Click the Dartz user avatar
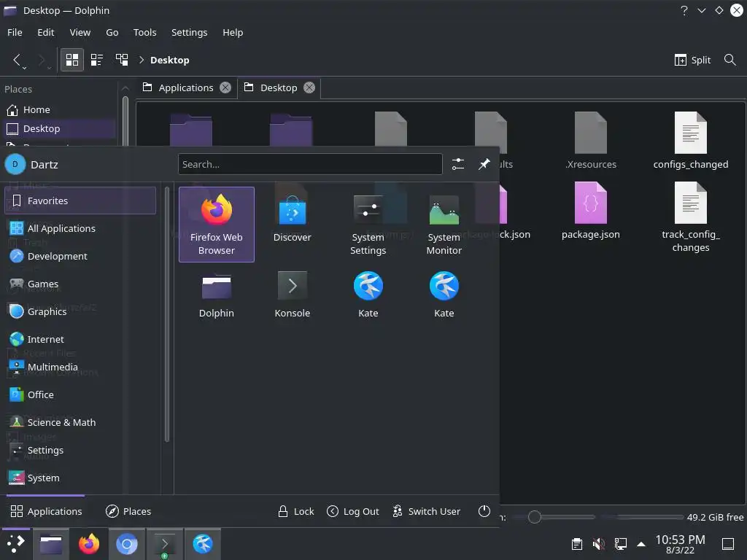 pos(15,164)
